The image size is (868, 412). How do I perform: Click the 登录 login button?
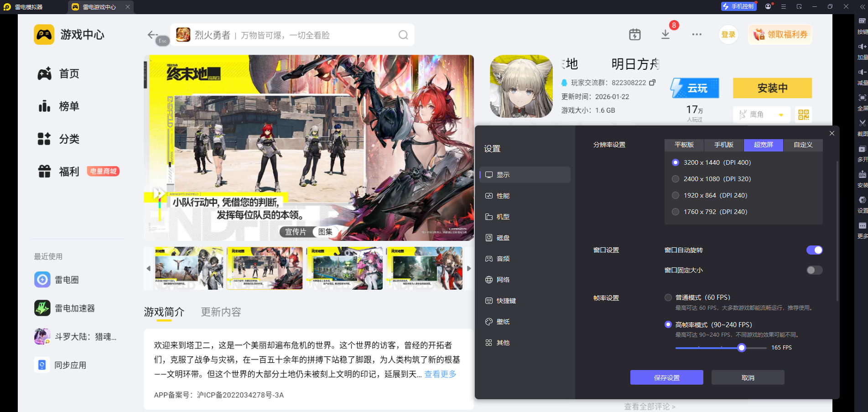pyautogui.click(x=728, y=35)
